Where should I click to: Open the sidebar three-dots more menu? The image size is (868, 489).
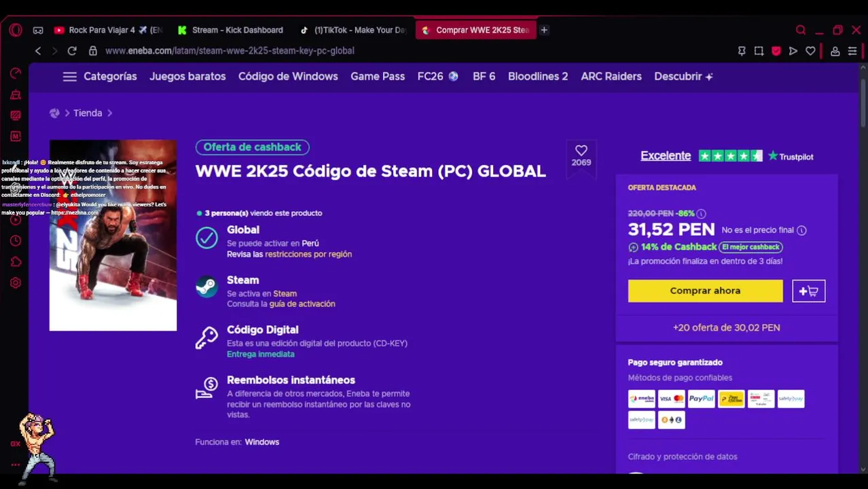coord(16,465)
